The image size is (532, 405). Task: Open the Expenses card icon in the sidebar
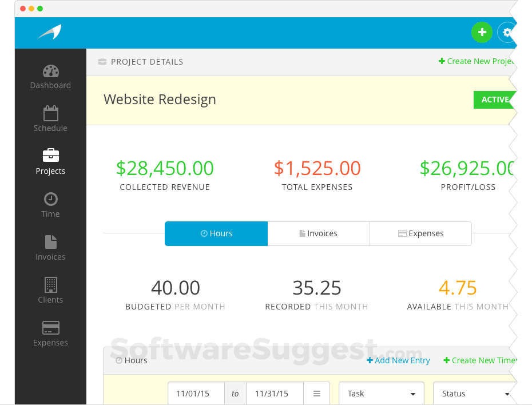pos(50,328)
